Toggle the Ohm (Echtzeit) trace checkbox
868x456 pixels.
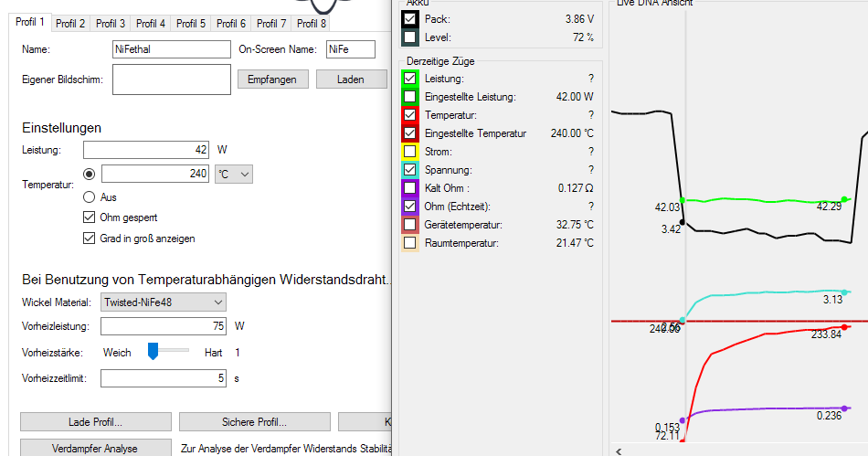tap(409, 207)
